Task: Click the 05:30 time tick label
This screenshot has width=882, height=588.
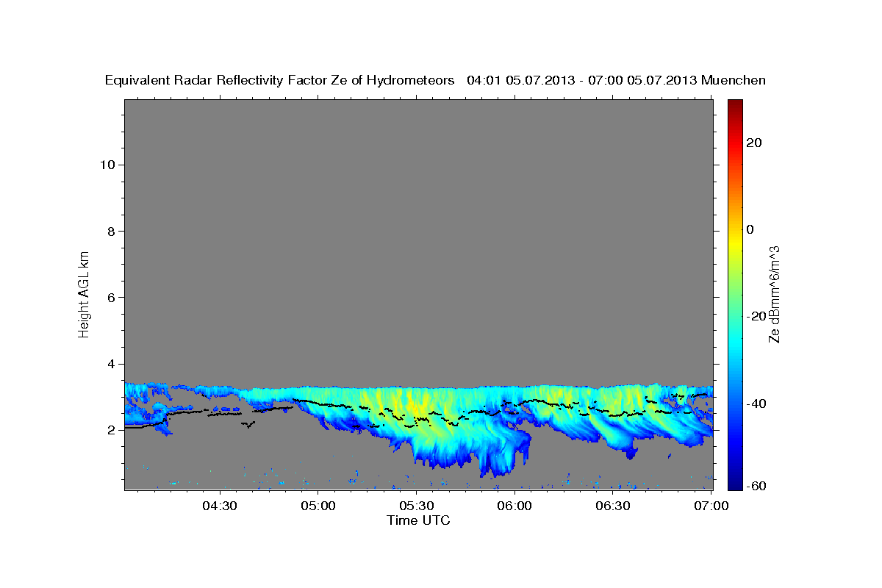Action: 416,506
